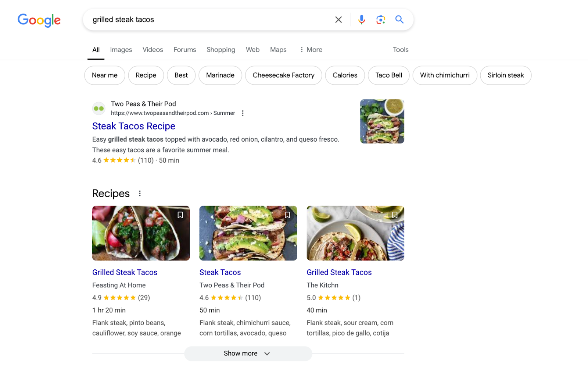Click the Feasting At Home source name
The image size is (588, 368).
pos(119,285)
